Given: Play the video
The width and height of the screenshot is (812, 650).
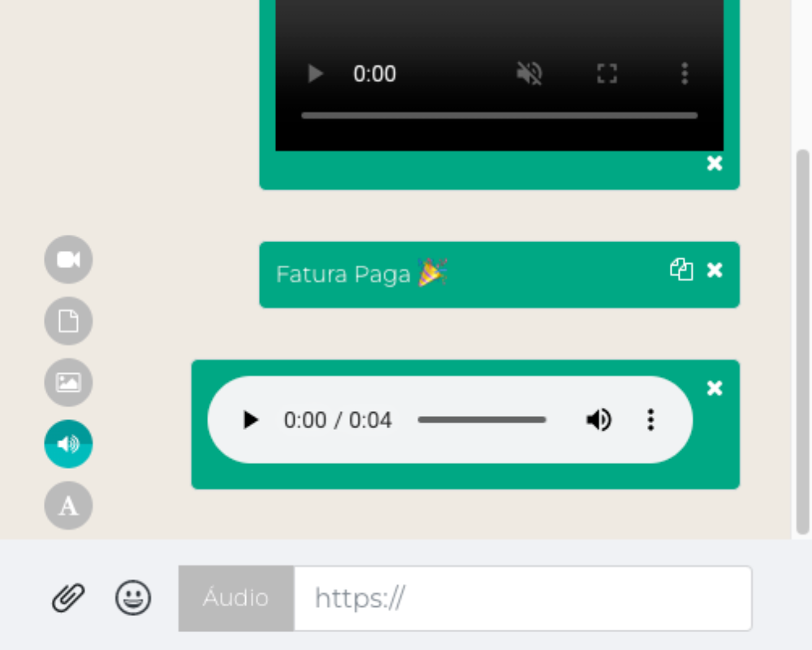Looking at the screenshot, I should coord(315,74).
